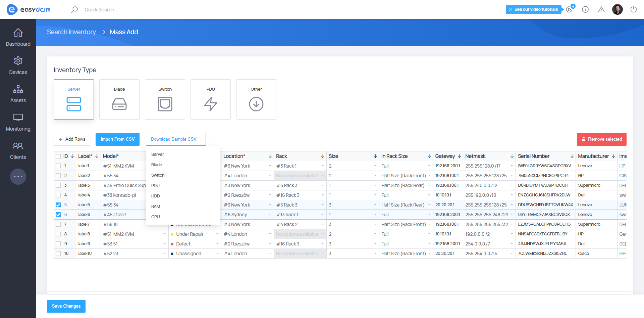Sort by Label column arrow
Screen dimensions: 644x318
pos(97,156)
